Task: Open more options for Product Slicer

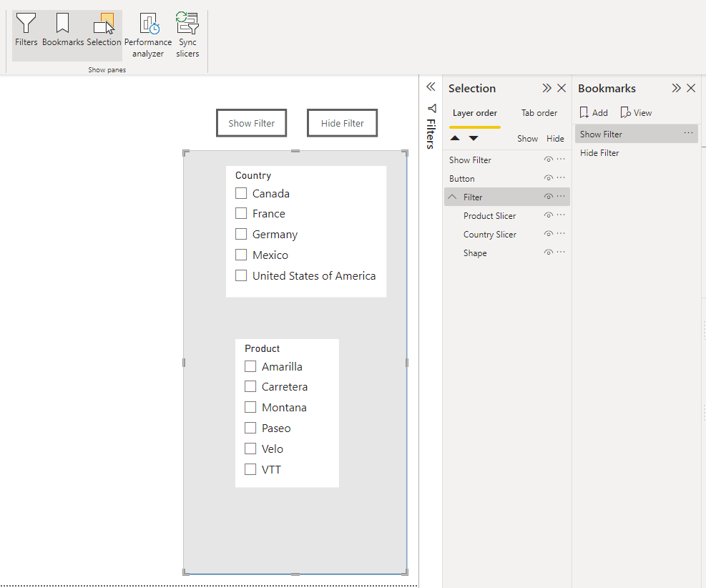Action: (x=561, y=215)
